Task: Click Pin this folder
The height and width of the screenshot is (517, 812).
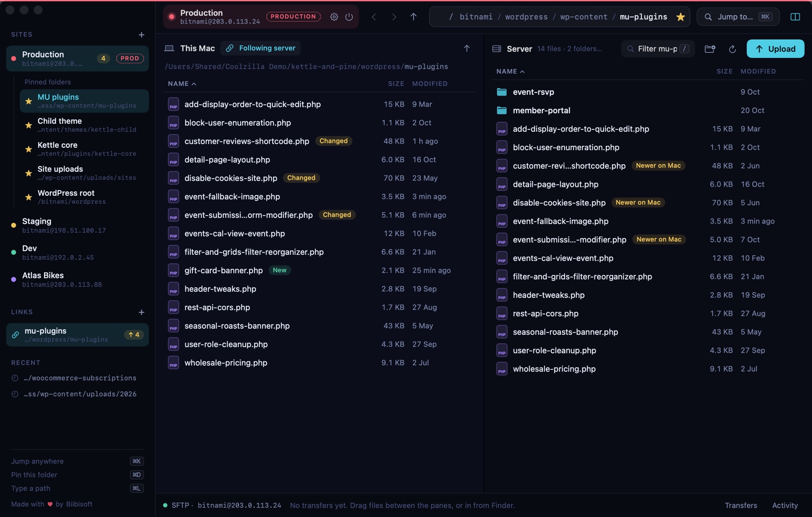Action: point(78,475)
